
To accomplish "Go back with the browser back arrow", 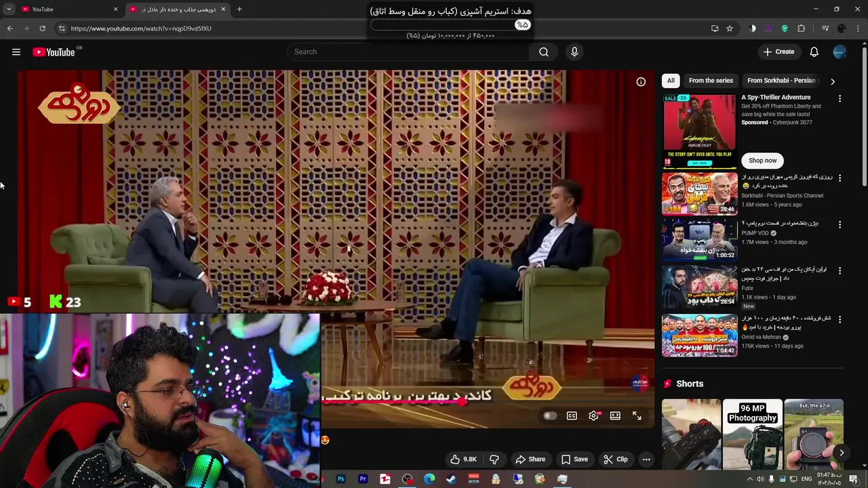I will 9,28.
